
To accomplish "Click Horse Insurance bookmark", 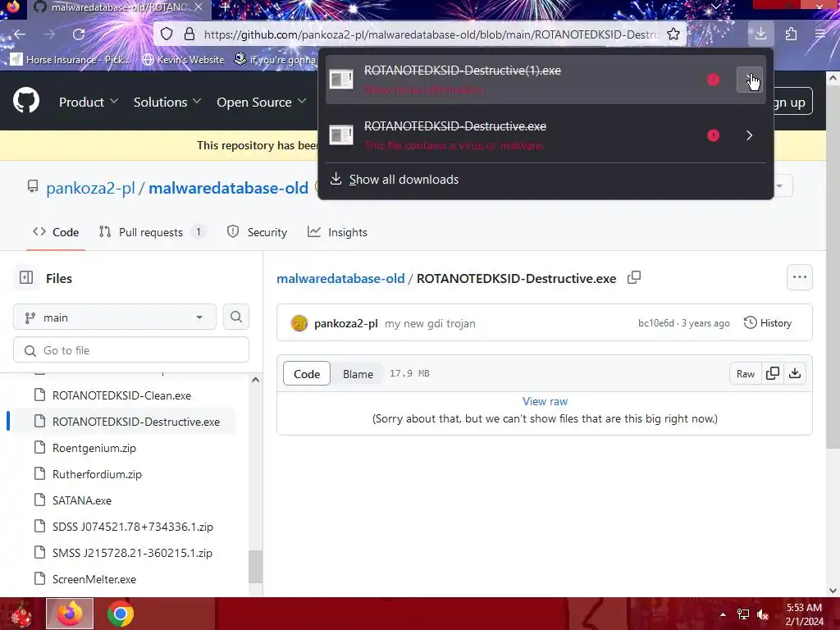I will click(x=71, y=59).
